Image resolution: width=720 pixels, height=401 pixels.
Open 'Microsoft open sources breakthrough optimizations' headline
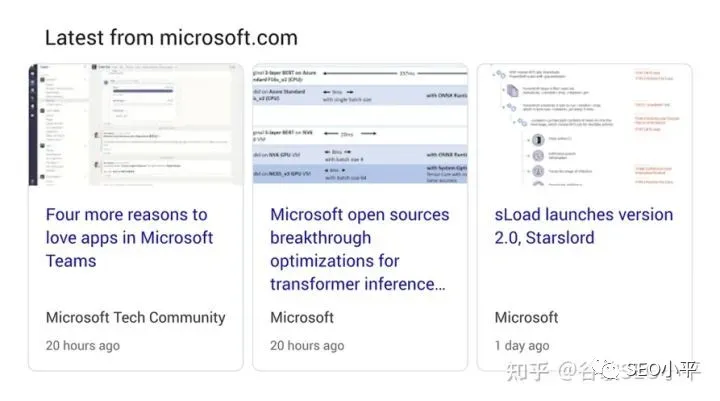(360, 249)
